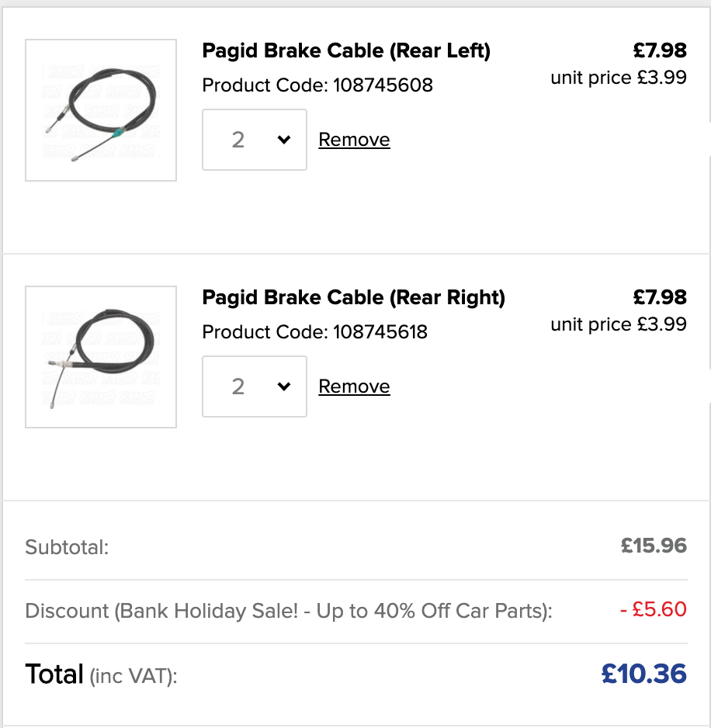Click the chevron arrow in Rear Left quantity selector
Image resolution: width=711 pixels, height=728 pixels.
click(x=284, y=139)
